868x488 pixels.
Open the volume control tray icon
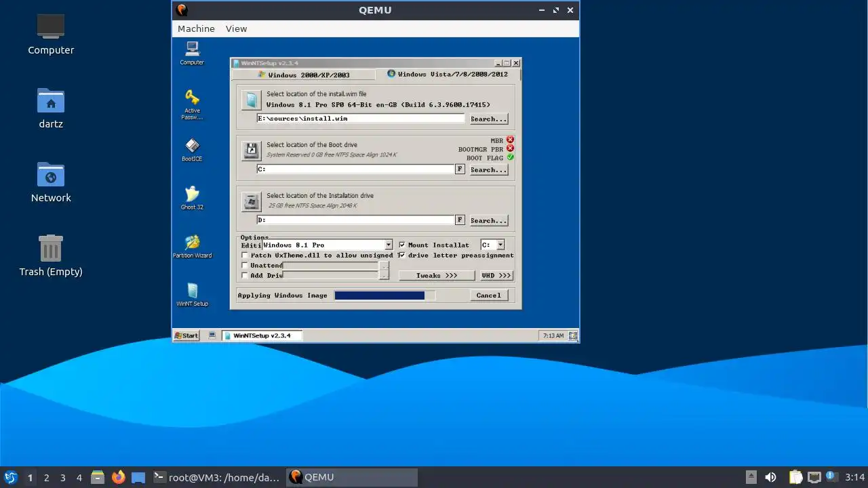pos(770,477)
